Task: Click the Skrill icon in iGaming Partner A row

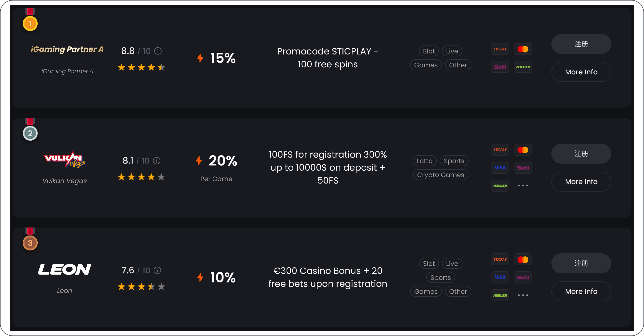Action: (x=500, y=67)
